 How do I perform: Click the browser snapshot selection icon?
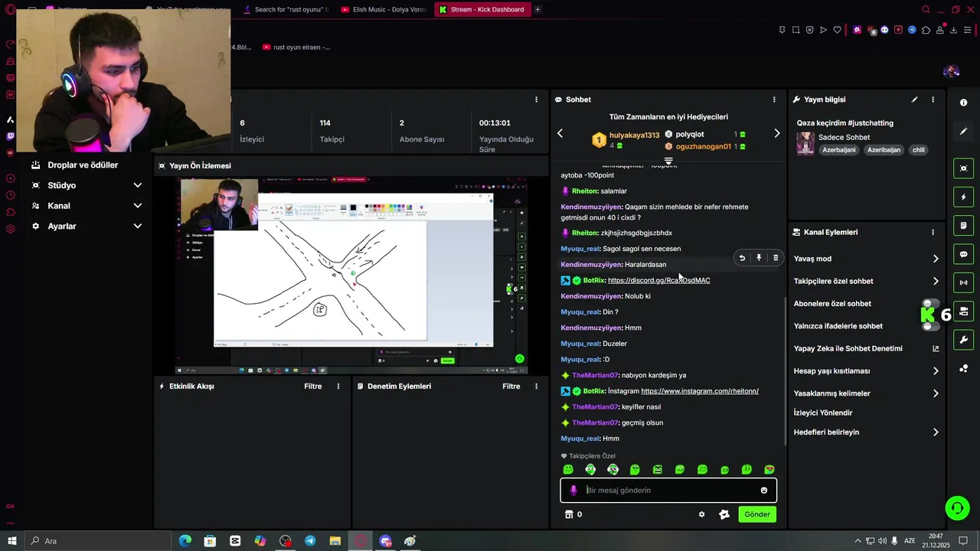795,30
